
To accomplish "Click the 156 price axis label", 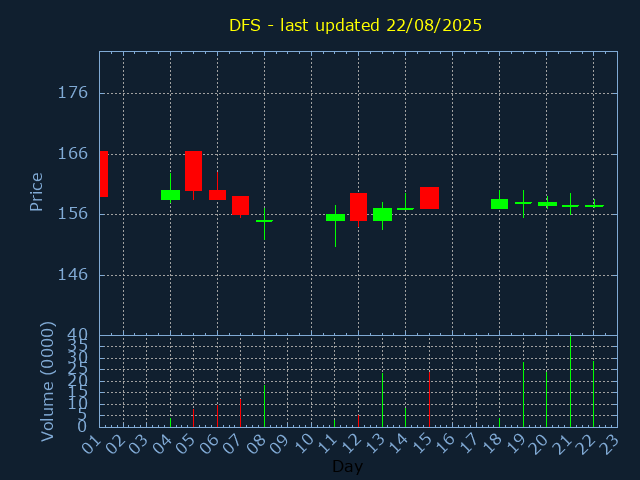I will (x=73, y=214).
